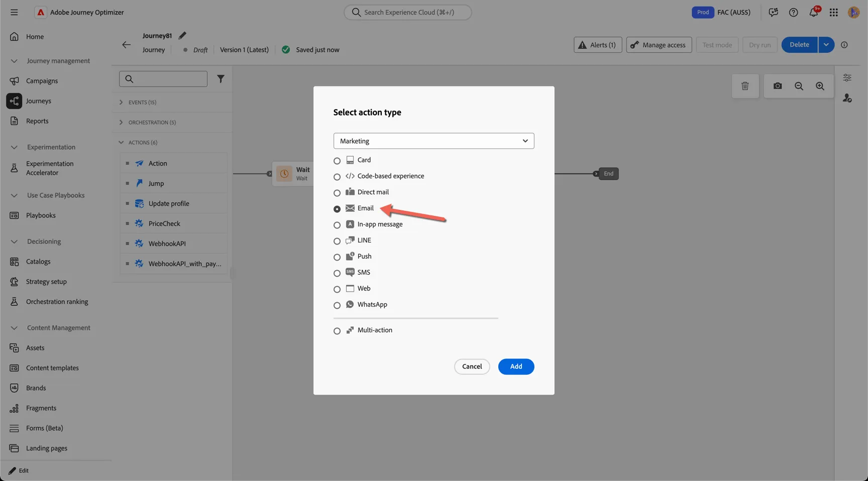Select the Card radio button
868x481 pixels.
(337, 161)
